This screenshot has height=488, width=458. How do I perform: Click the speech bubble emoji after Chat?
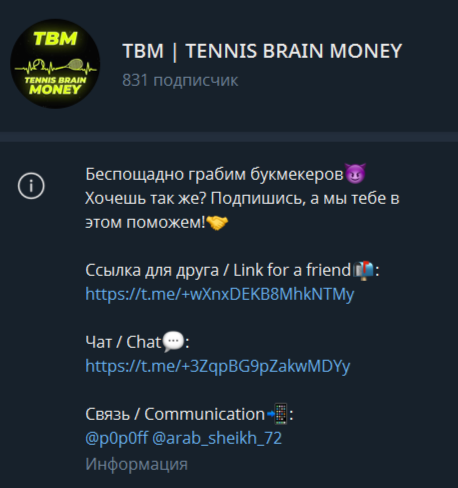pos(173,342)
